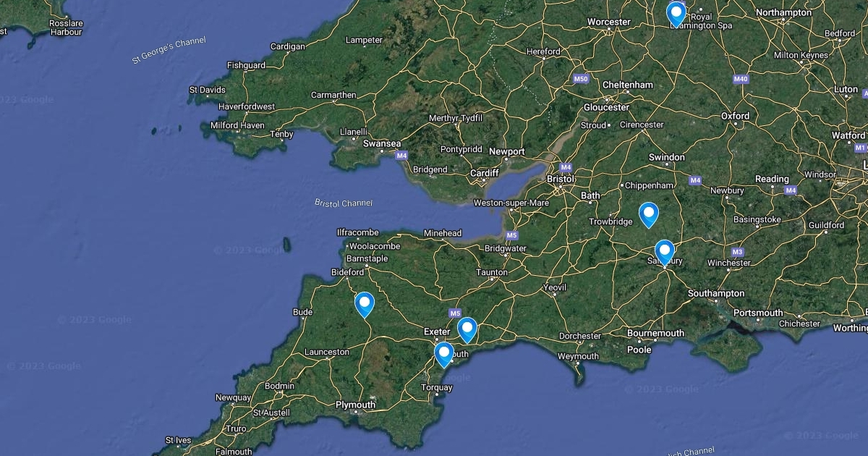Click the M40 motorway badge
868x456 pixels.
coord(740,79)
